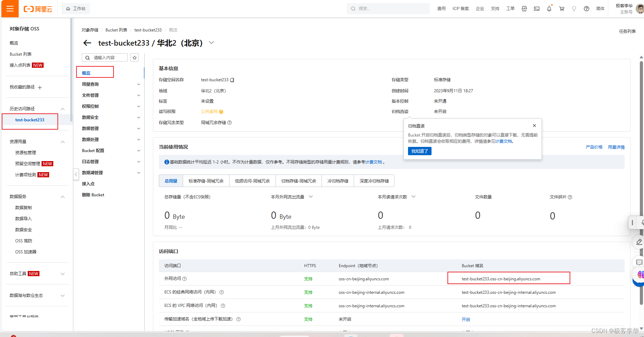Click the external Bucket domain test-bucket233.oss-cn-beijing.aliyuncs.com

tap(501, 279)
